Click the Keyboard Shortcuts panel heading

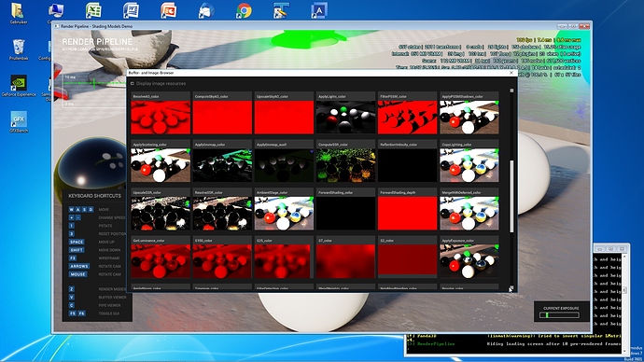pyautogui.click(x=95, y=196)
